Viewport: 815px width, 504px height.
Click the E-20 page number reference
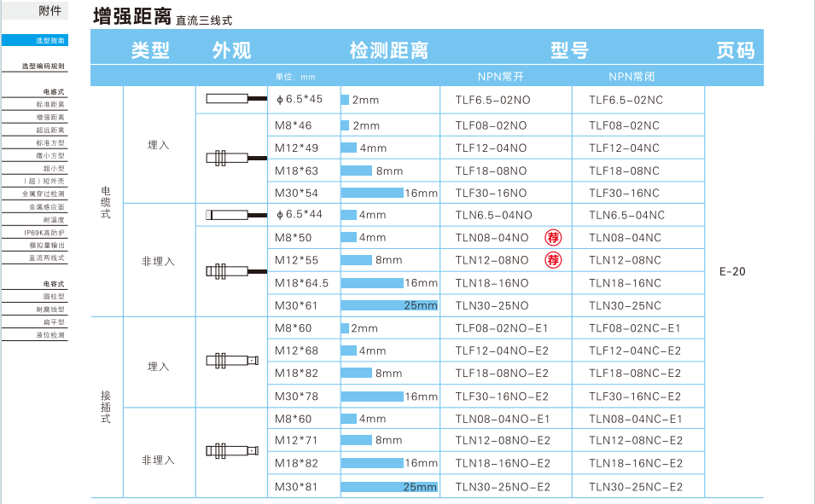click(x=732, y=272)
